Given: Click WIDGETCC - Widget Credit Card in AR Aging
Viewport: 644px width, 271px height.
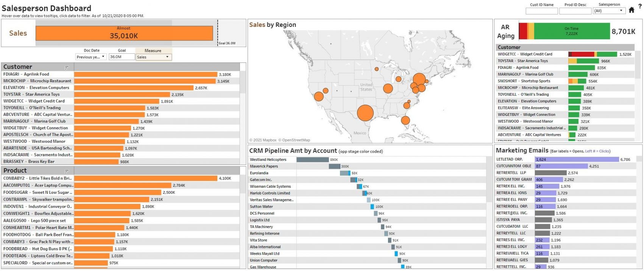Looking at the screenshot, I should click(x=565, y=55).
